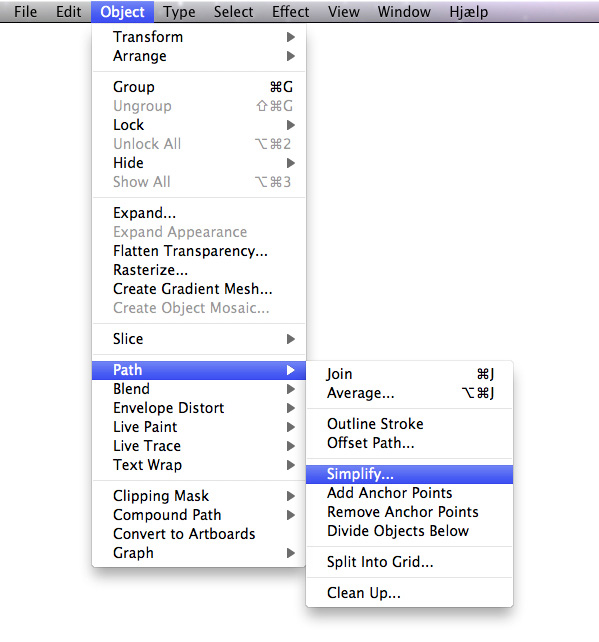The image size is (599, 642).
Task: Click Add Anchor Points
Action: (x=409, y=493)
